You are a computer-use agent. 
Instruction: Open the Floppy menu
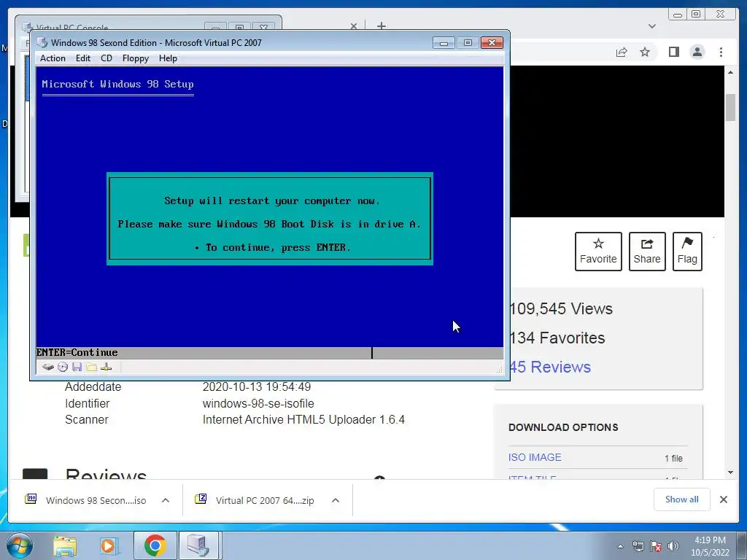click(135, 58)
